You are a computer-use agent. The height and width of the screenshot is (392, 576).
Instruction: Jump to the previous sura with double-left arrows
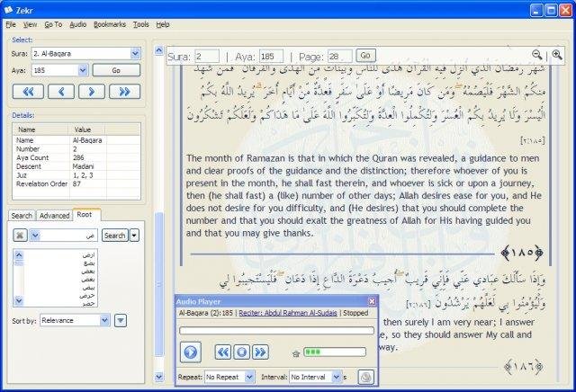tap(28, 92)
